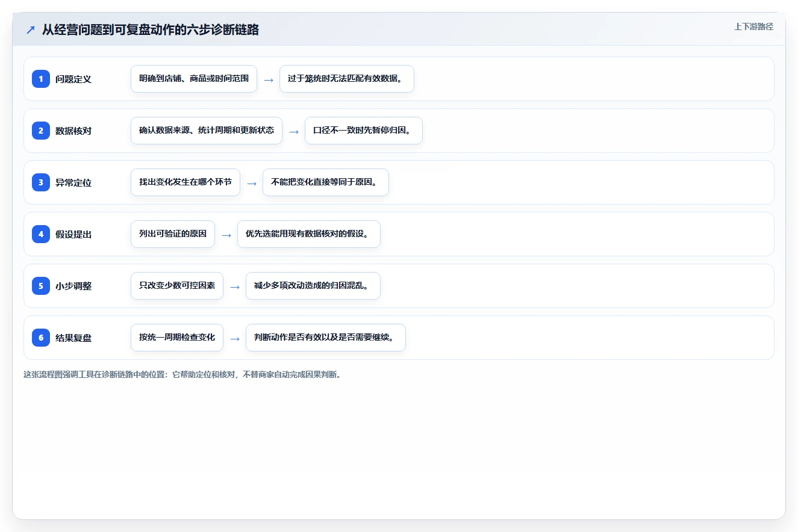The width and height of the screenshot is (798, 532).
Task: Click the 问题定义 step label
Action: [x=73, y=79]
